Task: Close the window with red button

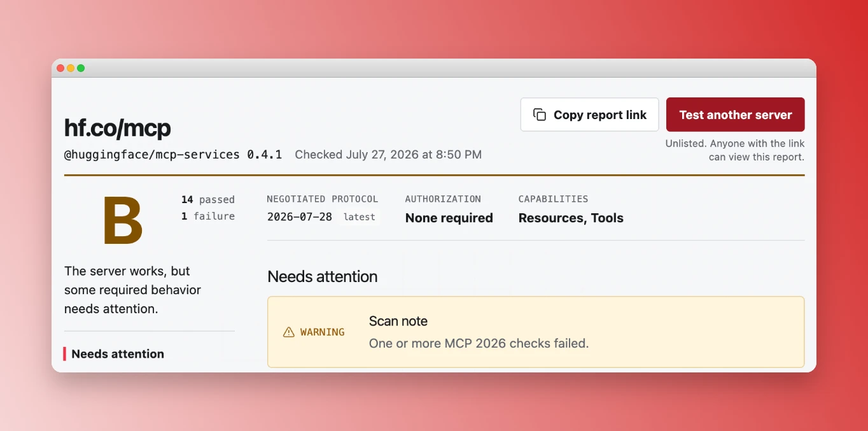Action: click(60, 68)
